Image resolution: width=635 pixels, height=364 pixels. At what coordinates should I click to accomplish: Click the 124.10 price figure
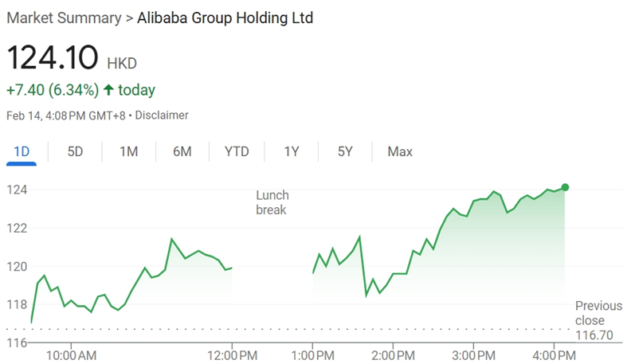tap(53, 57)
